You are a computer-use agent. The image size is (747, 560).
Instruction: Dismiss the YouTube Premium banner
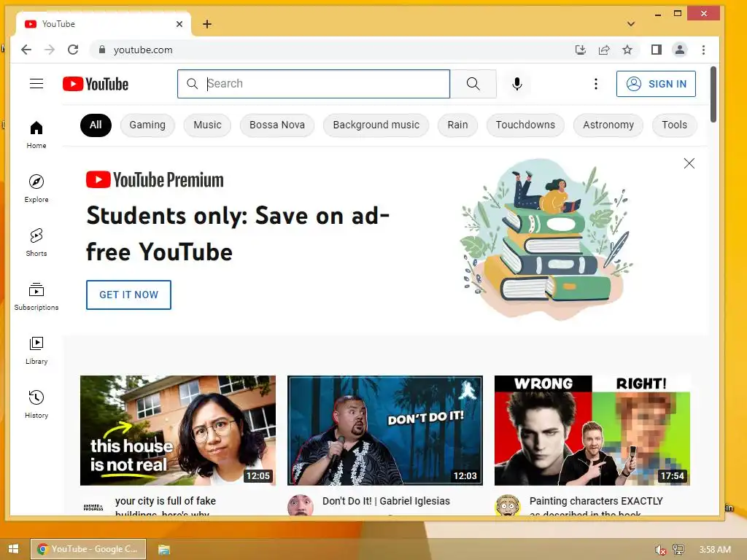[x=689, y=163]
